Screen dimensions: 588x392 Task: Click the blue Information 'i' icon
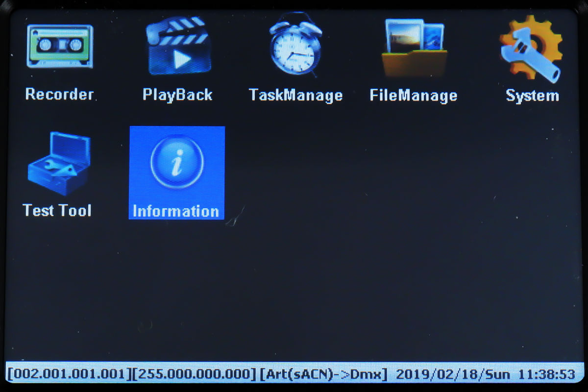click(x=177, y=162)
